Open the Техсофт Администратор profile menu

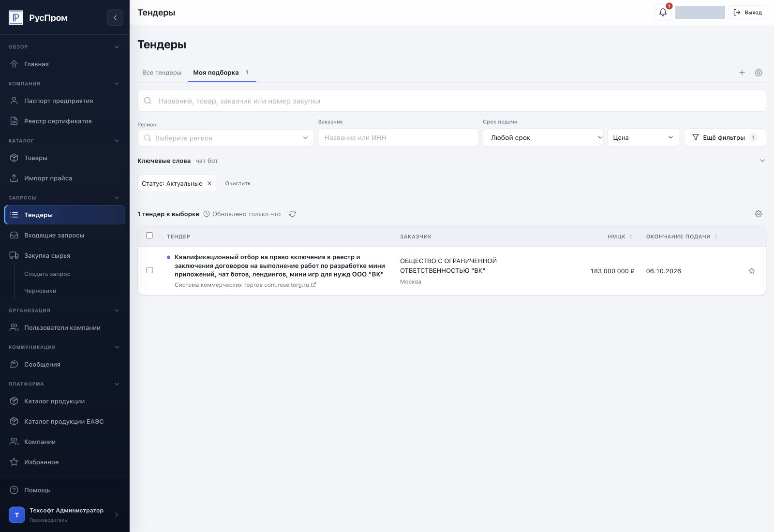65,515
